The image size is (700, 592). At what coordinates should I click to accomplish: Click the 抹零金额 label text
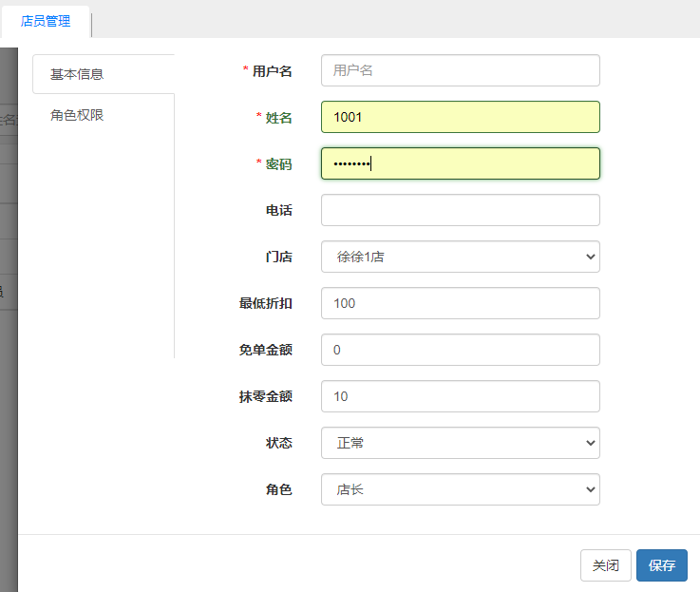pos(265,396)
